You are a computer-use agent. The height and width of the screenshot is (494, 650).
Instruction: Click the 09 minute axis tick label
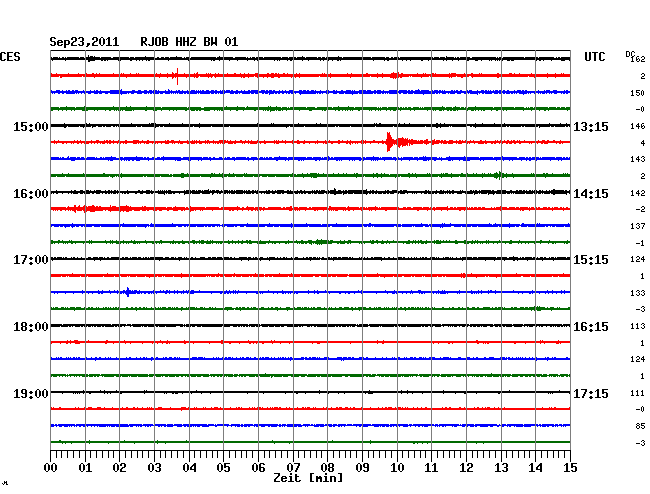click(x=362, y=467)
